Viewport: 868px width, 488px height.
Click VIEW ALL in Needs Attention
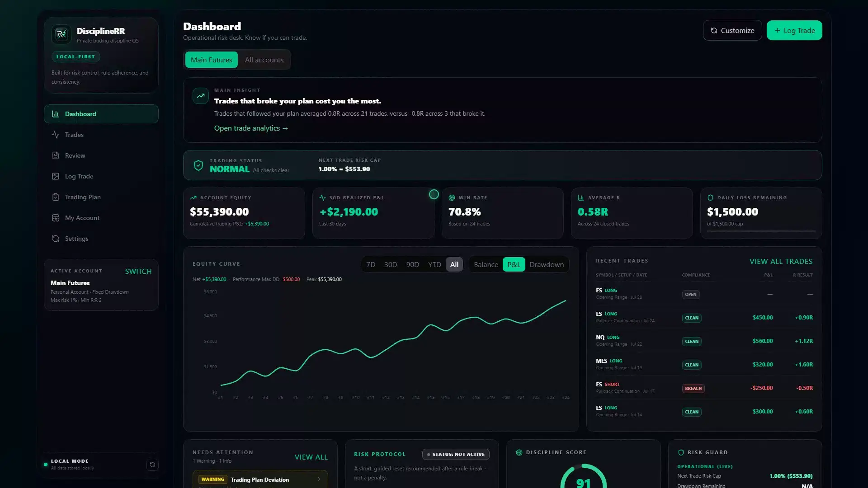pyautogui.click(x=311, y=457)
